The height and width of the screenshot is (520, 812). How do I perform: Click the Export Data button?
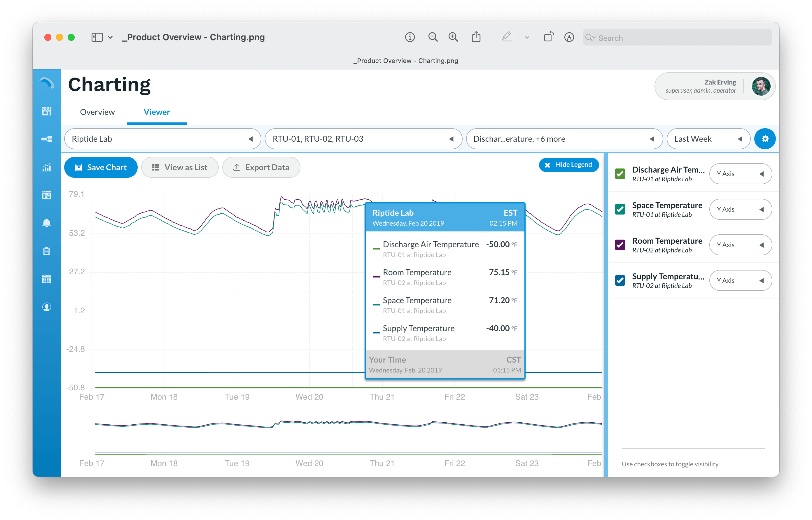click(261, 168)
